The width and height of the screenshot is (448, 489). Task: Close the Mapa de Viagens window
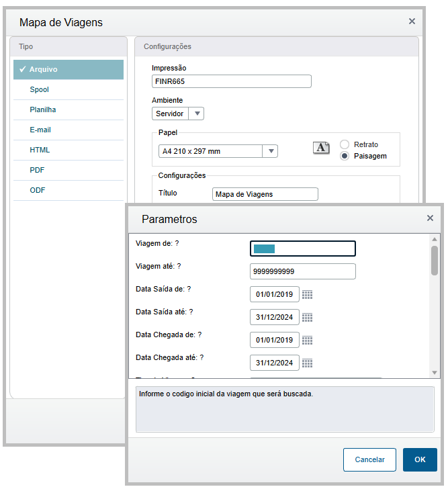412,21
